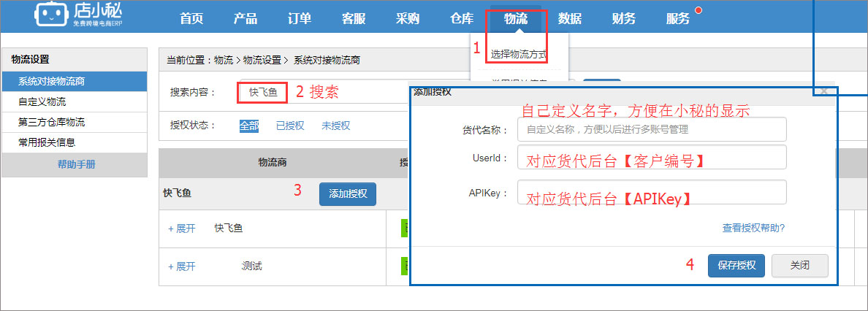
Task: Open the 产品 menu
Action: 245,18
